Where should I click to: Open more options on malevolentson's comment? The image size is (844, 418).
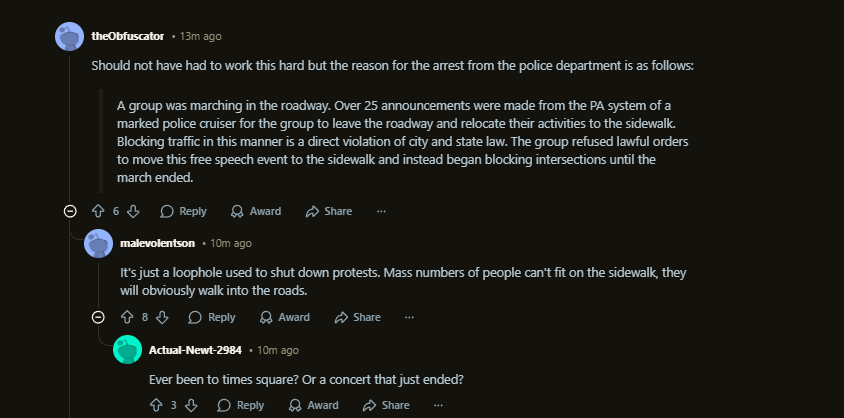[409, 317]
